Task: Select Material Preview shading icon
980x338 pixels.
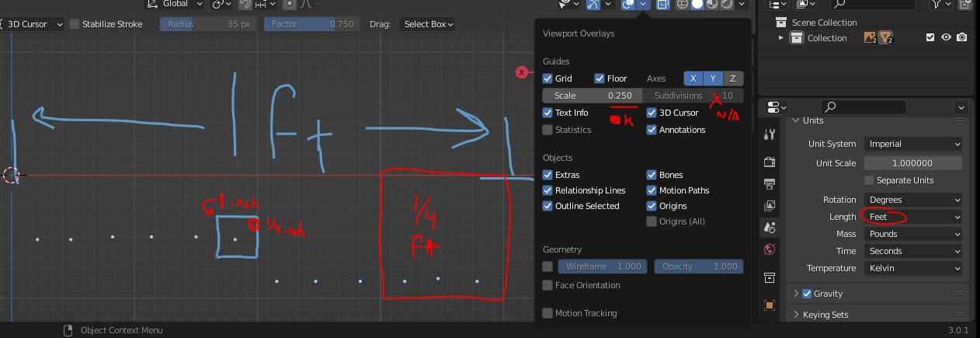Action: [x=712, y=4]
